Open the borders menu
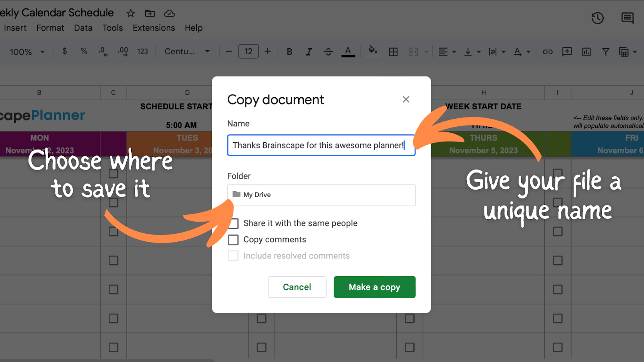 393,51
